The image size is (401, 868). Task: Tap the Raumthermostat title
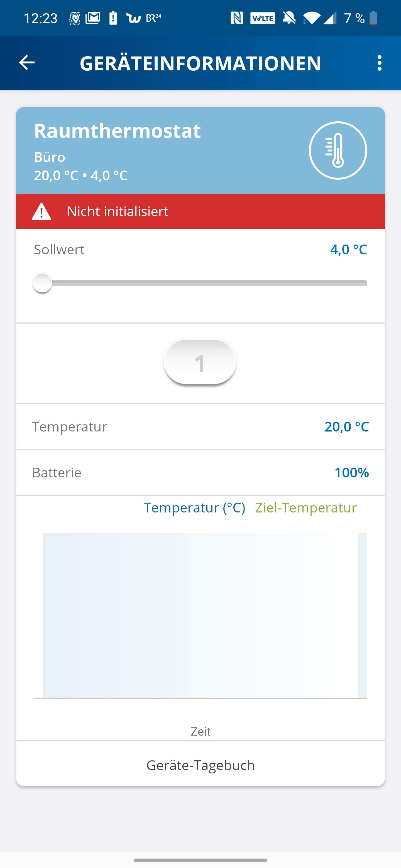coord(117,131)
